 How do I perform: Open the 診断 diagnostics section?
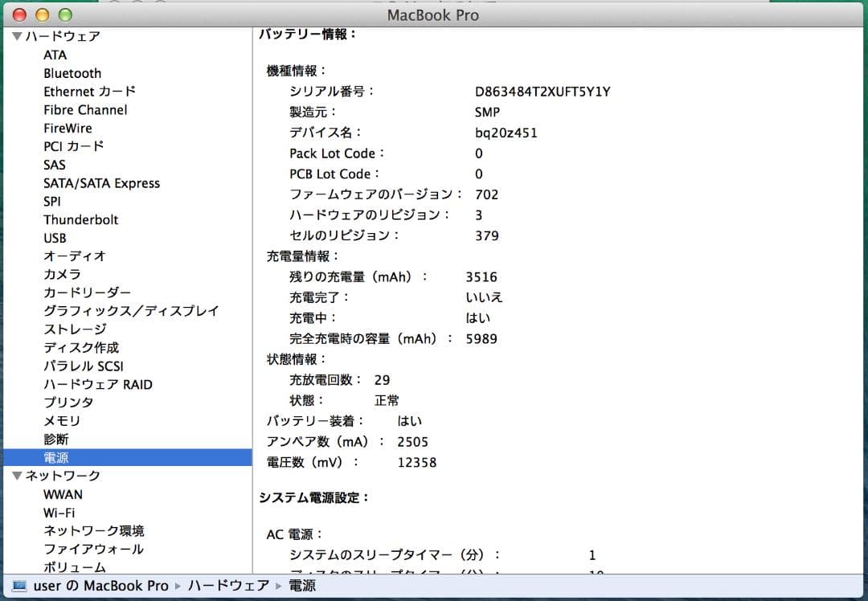click(58, 439)
